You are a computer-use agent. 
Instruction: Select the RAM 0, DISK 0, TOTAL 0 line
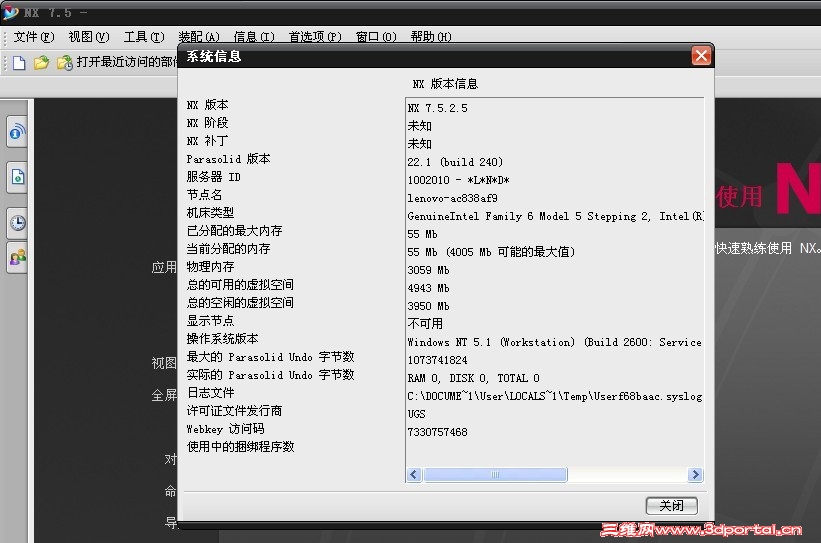[x=473, y=378]
